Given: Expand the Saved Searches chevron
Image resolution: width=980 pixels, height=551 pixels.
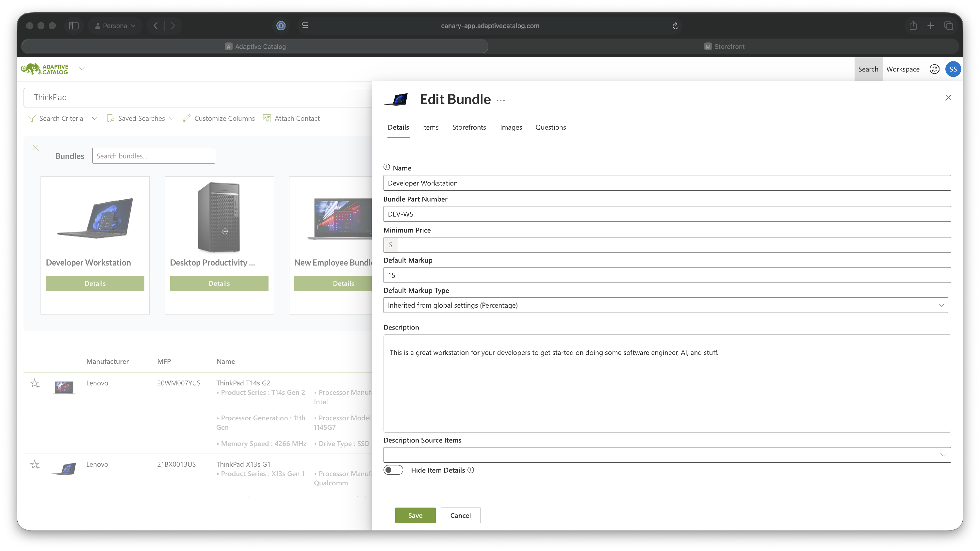Looking at the screenshot, I should point(172,118).
